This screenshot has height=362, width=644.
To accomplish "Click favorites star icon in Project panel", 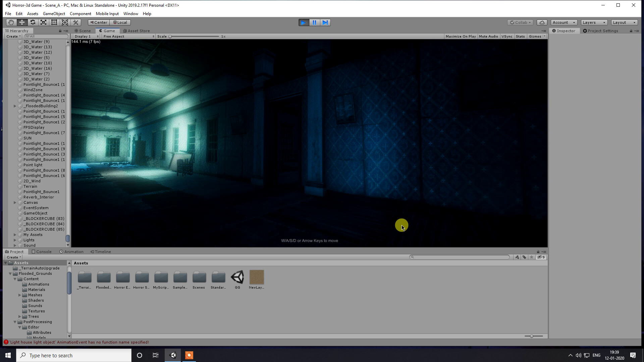I will [532, 257].
